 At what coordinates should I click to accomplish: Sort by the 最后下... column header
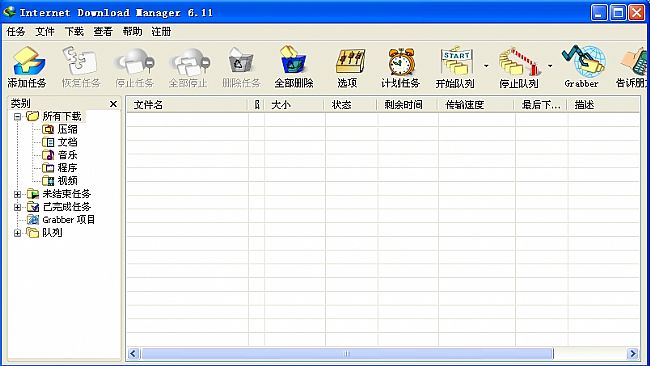pos(541,105)
